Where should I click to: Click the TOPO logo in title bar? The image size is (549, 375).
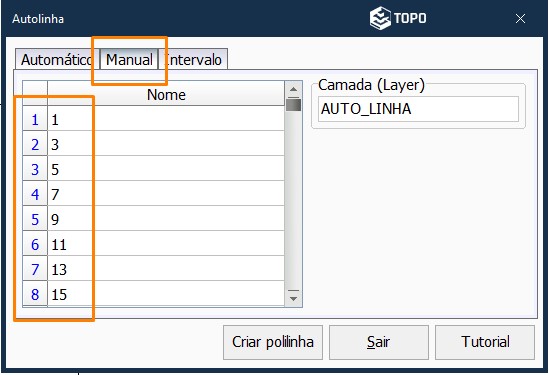[398, 18]
